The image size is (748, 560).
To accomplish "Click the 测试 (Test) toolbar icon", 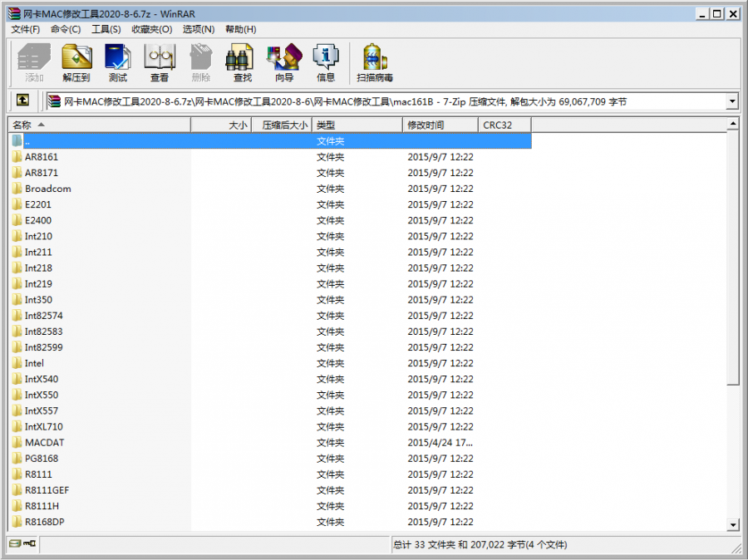I will 118,62.
